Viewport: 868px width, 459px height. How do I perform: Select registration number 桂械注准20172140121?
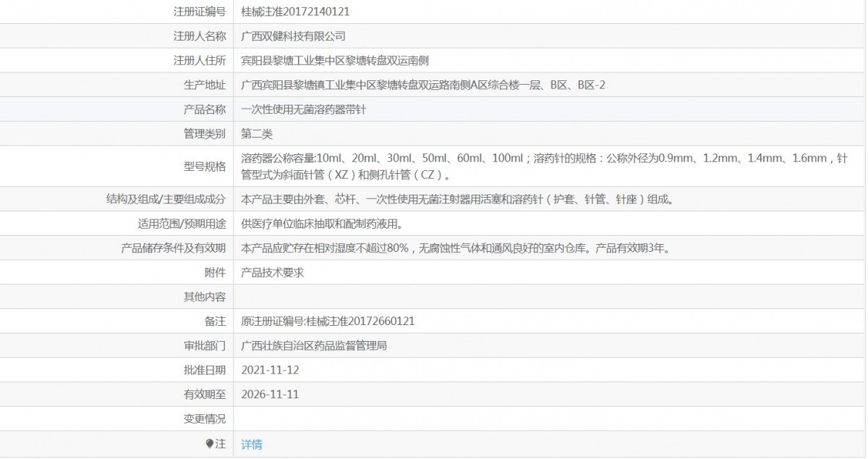(x=297, y=12)
